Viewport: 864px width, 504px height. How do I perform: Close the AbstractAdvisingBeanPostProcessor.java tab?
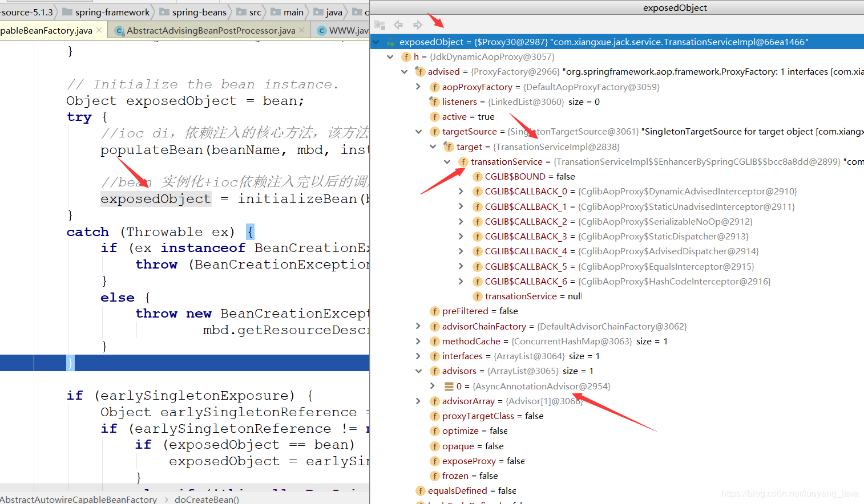point(302,30)
